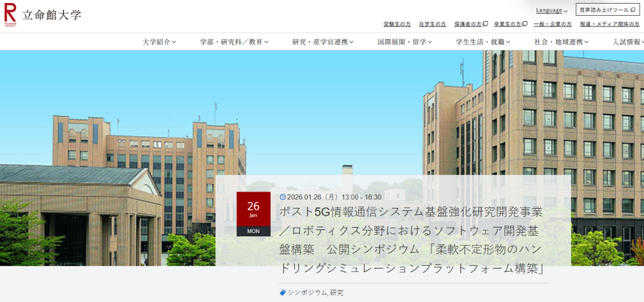Click the external link icon after 保護者の方
Viewport: 644px width, 302px height.
click(486, 24)
